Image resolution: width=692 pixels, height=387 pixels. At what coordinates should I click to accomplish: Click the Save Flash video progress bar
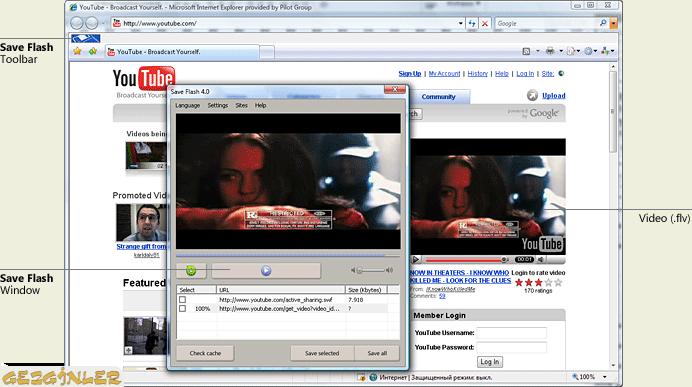288,255
